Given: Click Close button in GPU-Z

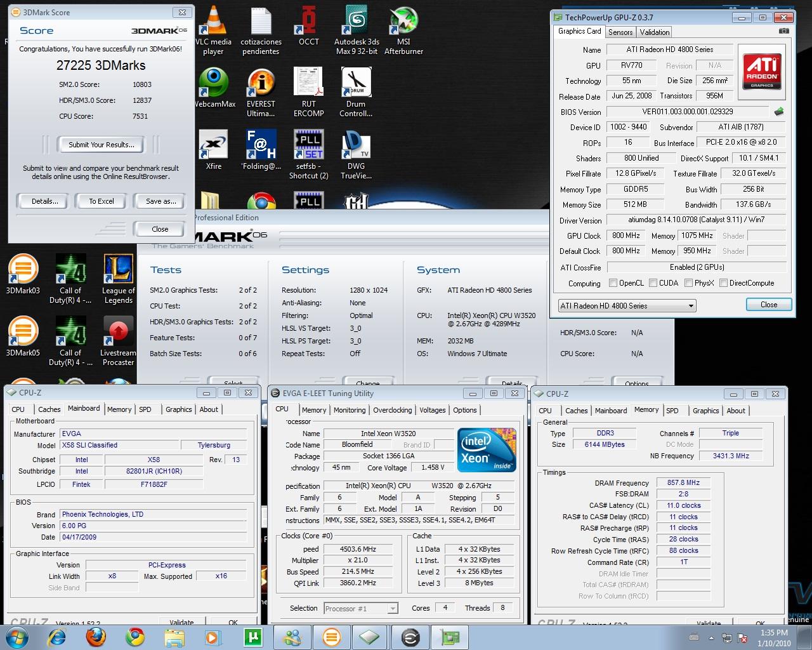Looking at the screenshot, I should pos(769,305).
